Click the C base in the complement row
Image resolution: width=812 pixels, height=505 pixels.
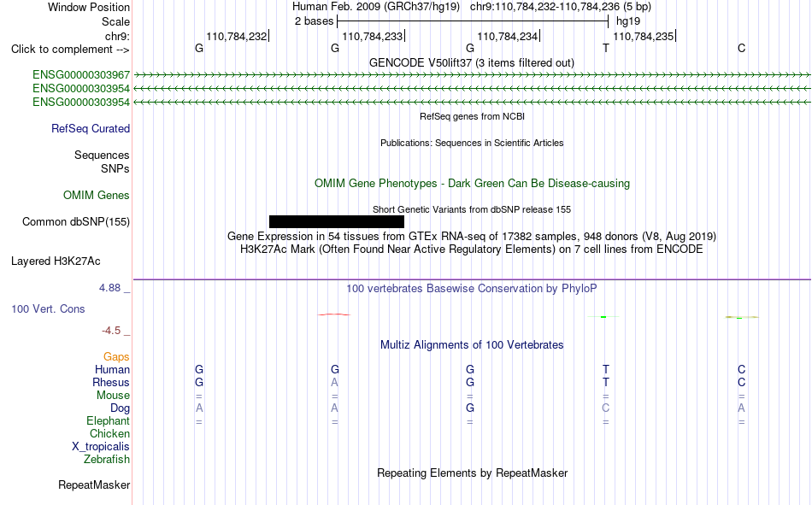tap(742, 48)
